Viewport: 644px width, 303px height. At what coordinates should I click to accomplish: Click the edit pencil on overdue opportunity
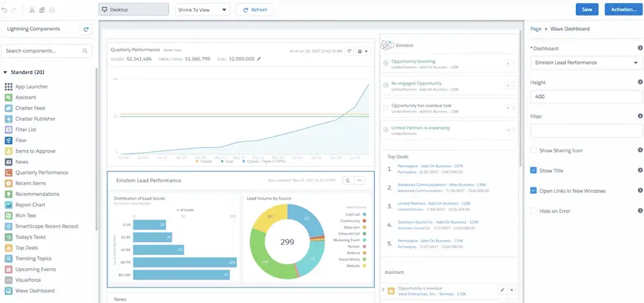click(x=502, y=290)
